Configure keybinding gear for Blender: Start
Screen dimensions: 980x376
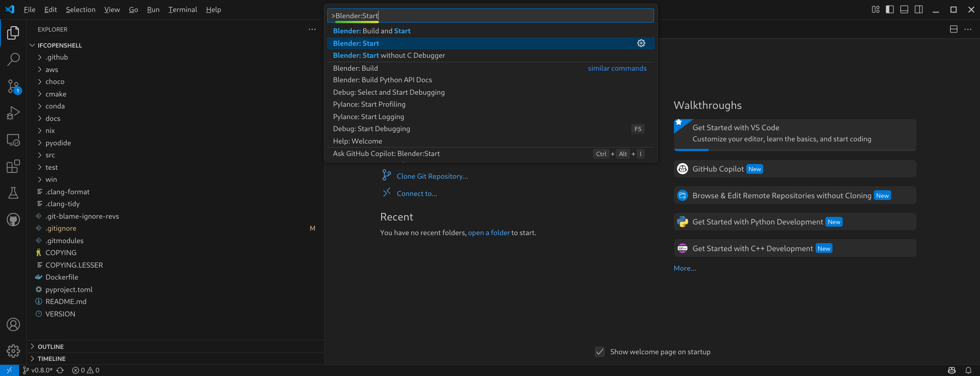(641, 43)
